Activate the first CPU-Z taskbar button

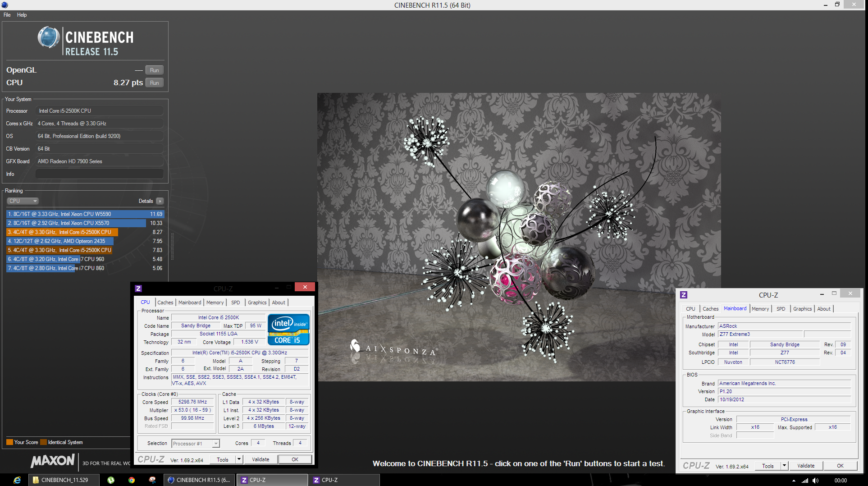point(272,480)
